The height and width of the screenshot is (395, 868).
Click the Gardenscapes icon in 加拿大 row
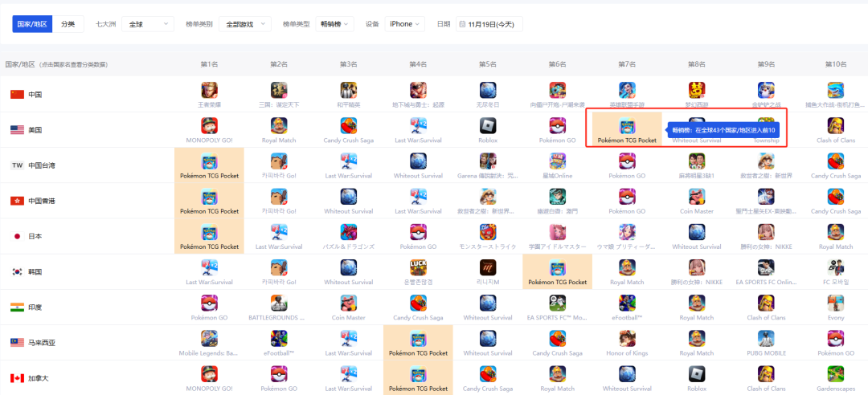[x=836, y=373]
